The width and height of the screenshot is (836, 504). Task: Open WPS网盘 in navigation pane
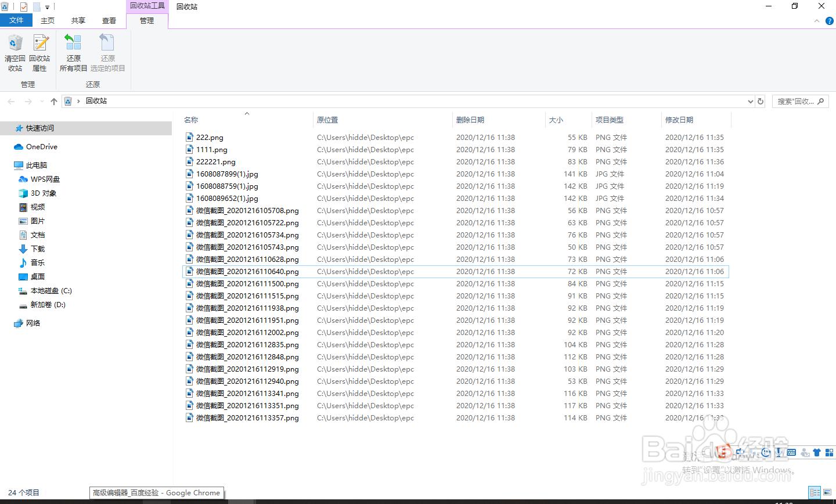tap(45, 179)
